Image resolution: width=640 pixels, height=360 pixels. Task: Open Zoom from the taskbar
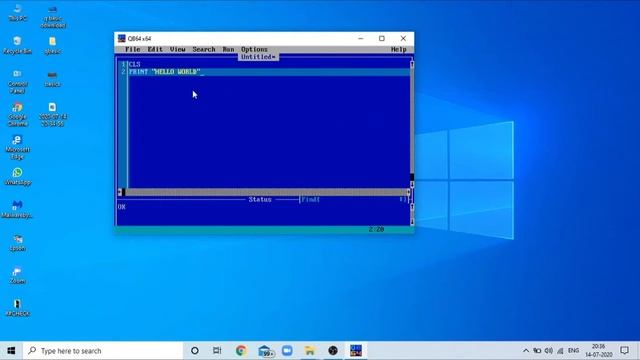coord(287,351)
